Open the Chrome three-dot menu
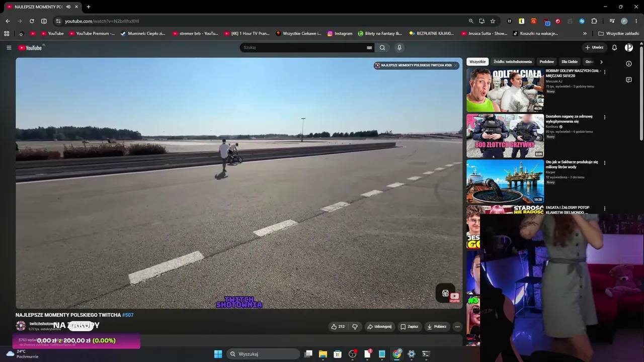This screenshot has width=644, height=362. click(x=636, y=21)
